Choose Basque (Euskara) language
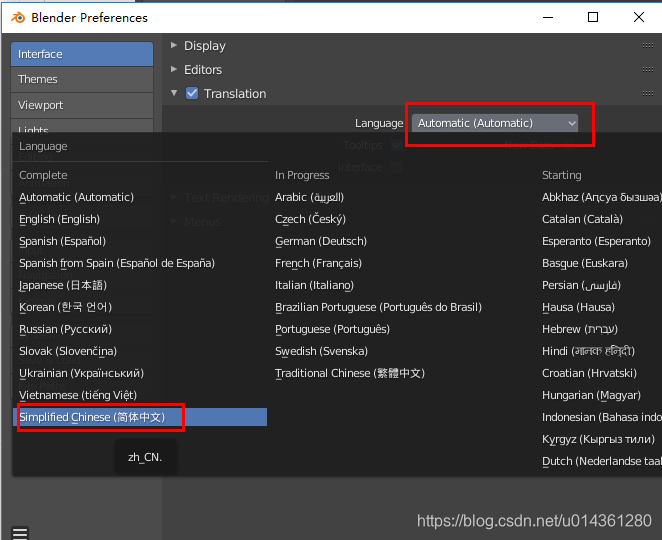The height and width of the screenshot is (540, 662). click(x=585, y=263)
